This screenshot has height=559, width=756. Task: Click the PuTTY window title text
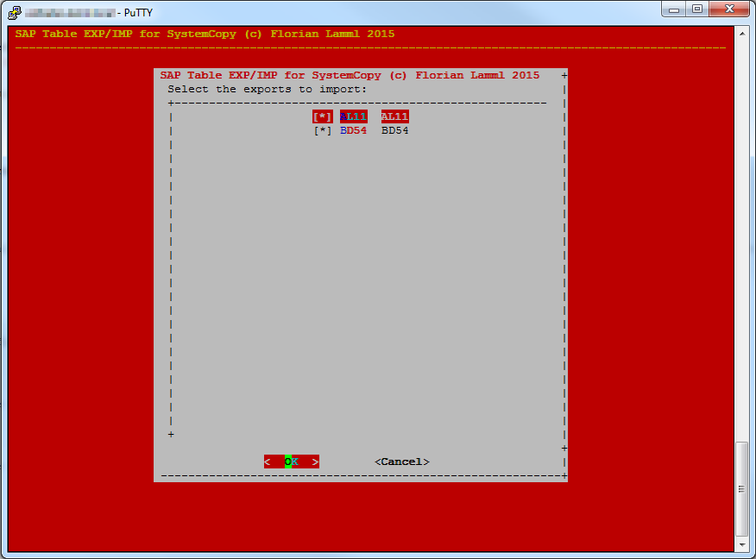(x=89, y=13)
